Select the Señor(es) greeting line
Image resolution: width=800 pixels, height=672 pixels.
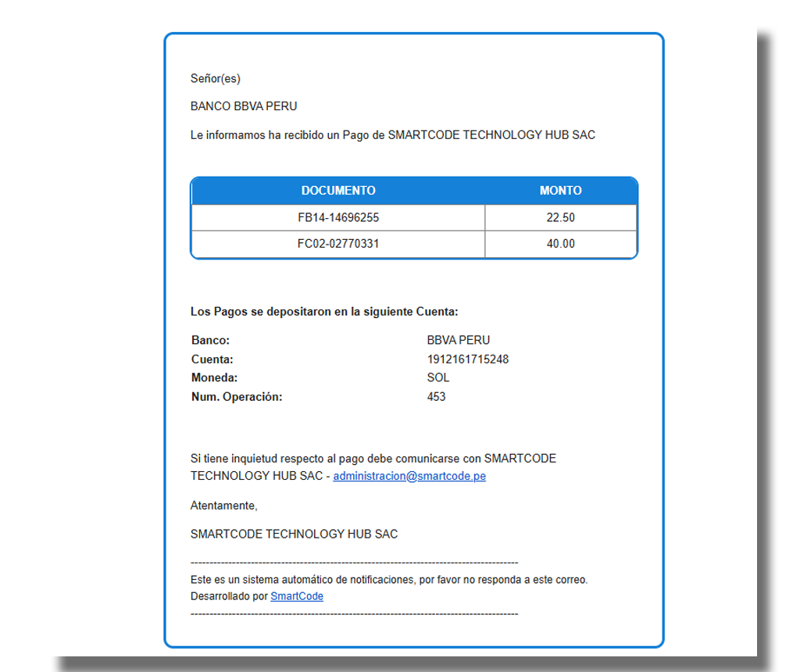coord(216,78)
